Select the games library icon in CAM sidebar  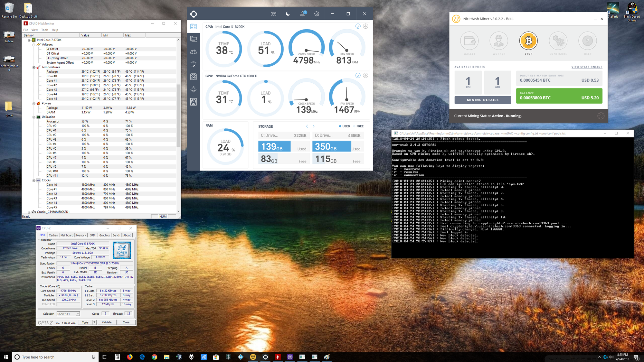pyautogui.click(x=194, y=52)
